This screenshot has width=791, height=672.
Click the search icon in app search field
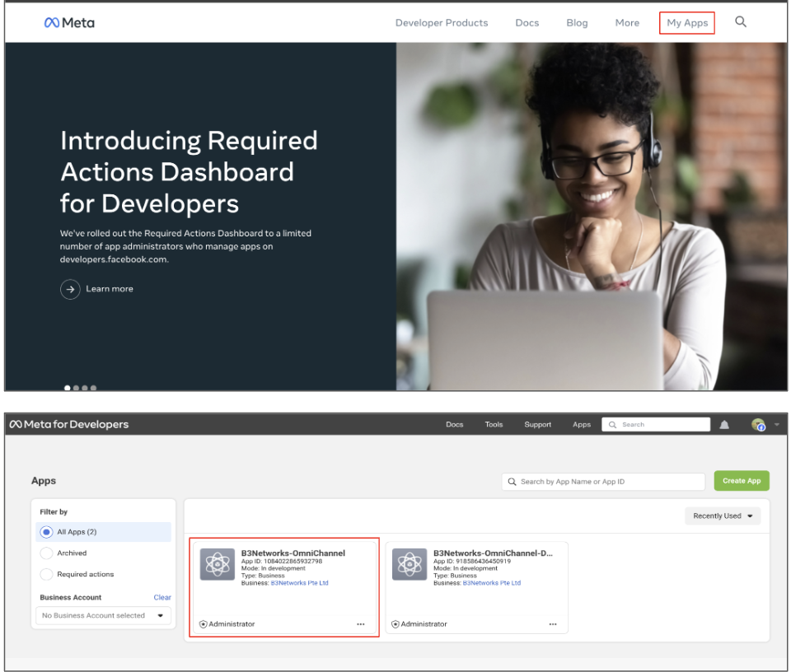point(512,482)
